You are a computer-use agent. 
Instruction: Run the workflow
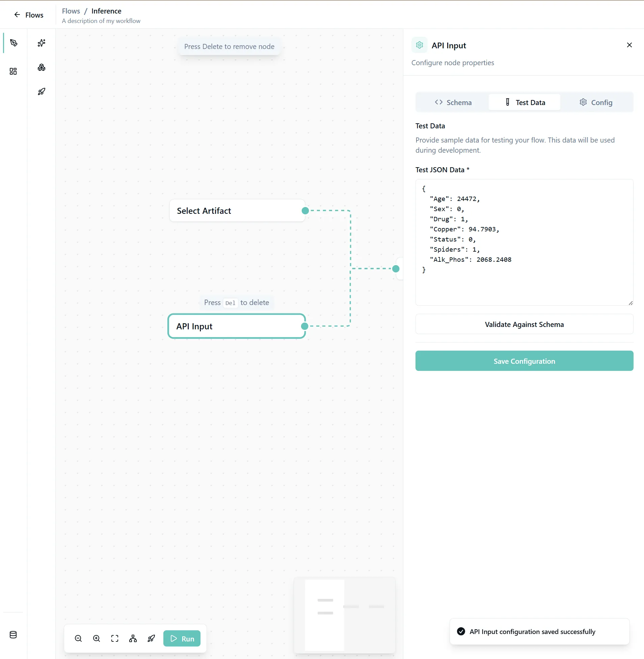[182, 638]
